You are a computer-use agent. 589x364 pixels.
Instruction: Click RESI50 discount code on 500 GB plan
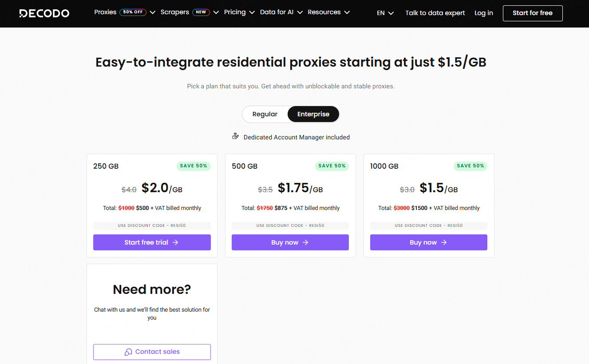pos(290,226)
